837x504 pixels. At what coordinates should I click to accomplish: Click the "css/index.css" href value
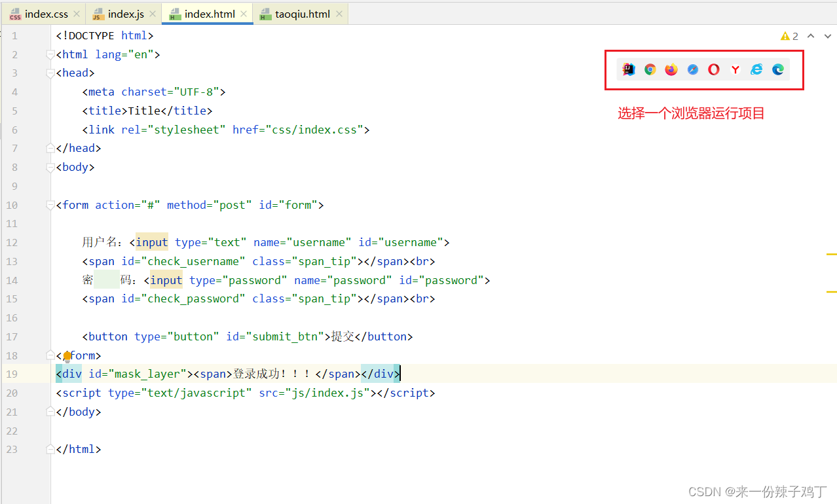[314, 130]
